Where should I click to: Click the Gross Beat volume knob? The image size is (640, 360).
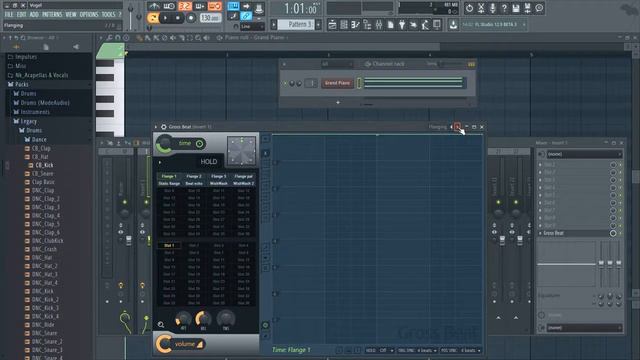[164, 344]
